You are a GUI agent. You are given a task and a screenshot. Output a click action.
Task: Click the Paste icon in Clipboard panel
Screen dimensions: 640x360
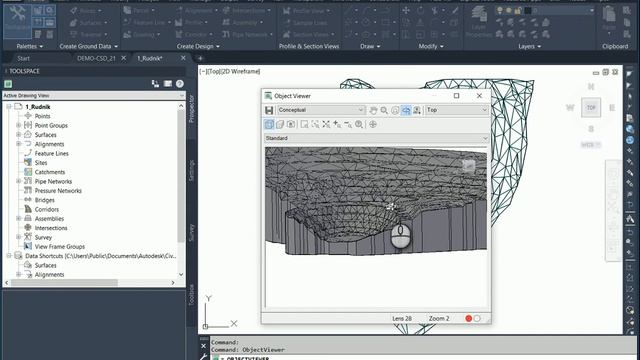609,18
